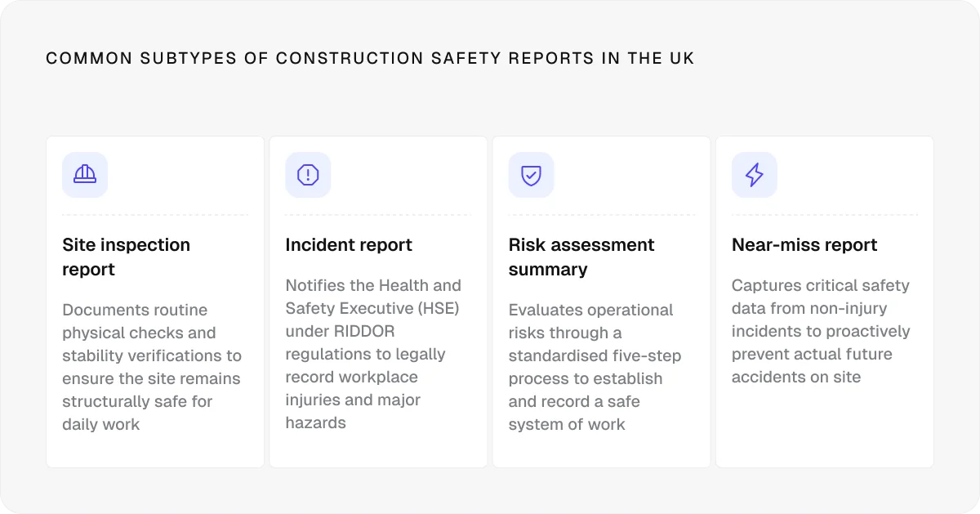Select the Risk assessment summary heading
Screen dimensions: 980x514
[x=581, y=257]
